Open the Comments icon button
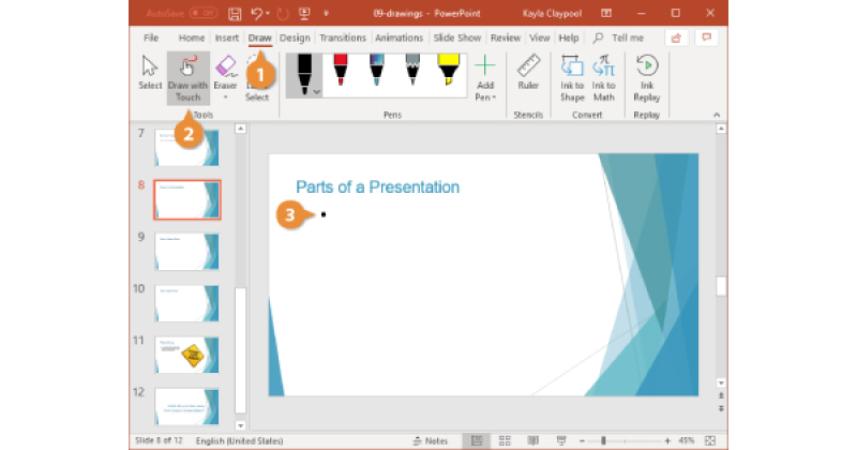 [x=707, y=38]
